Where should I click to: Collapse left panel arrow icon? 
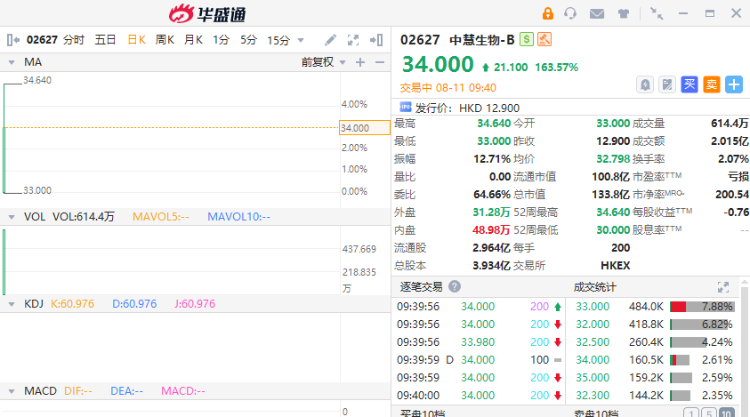[x=13, y=40]
